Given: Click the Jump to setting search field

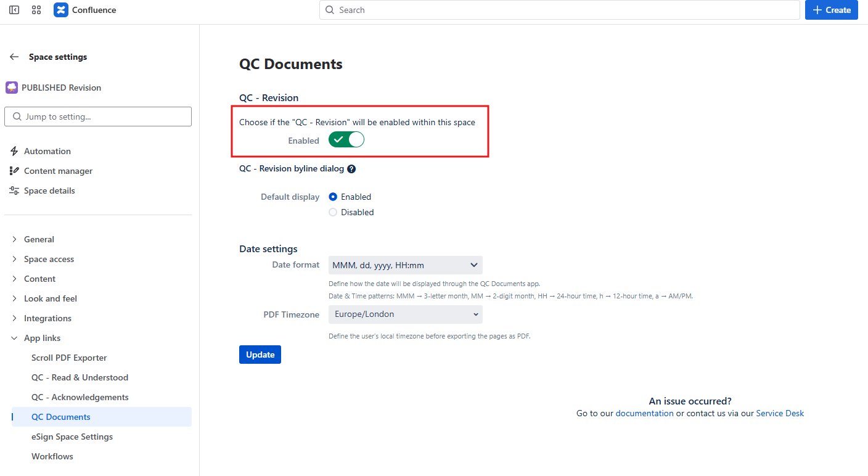Looking at the screenshot, I should point(98,117).
